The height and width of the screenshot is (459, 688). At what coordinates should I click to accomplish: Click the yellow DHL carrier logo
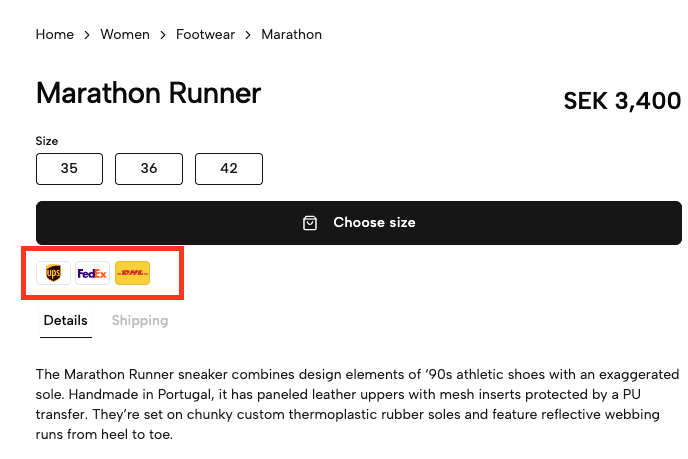point(132,273)
